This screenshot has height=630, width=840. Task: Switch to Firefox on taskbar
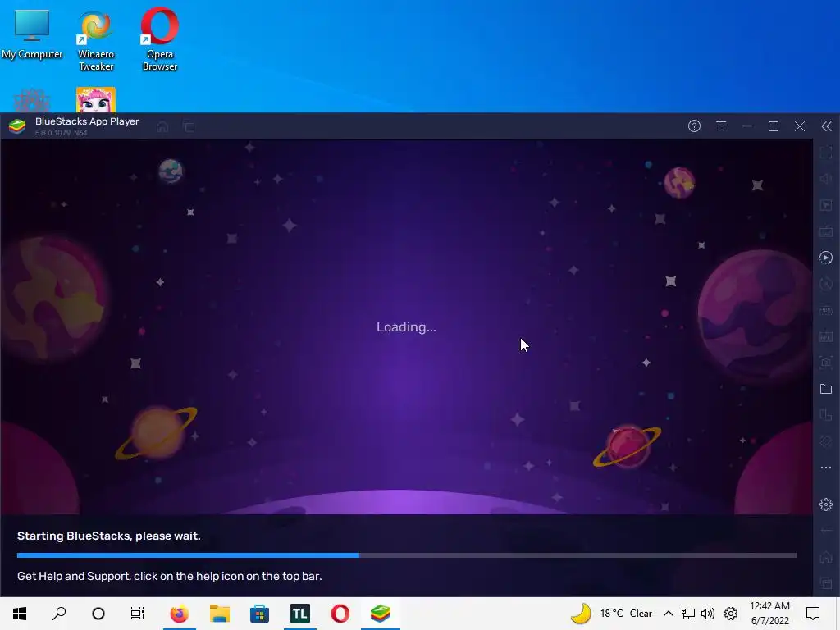180,614
